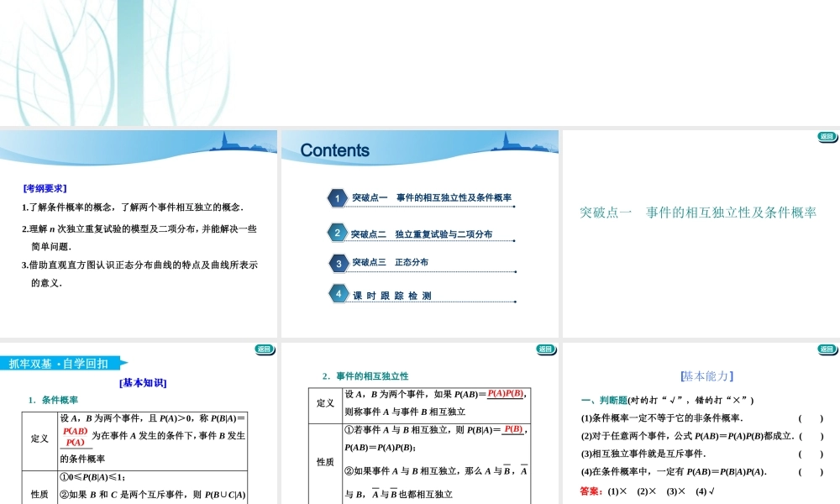Click the large 突破点一 section title text
The image size is (840, 504).
698,213
